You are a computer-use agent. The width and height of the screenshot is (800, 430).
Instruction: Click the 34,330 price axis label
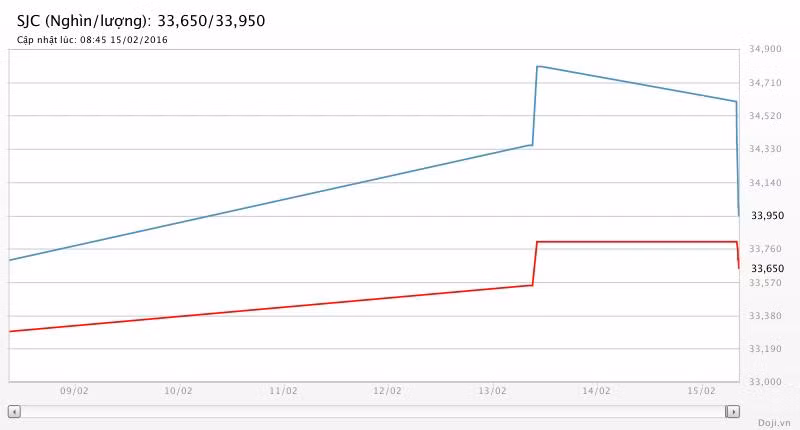[765, 149]
